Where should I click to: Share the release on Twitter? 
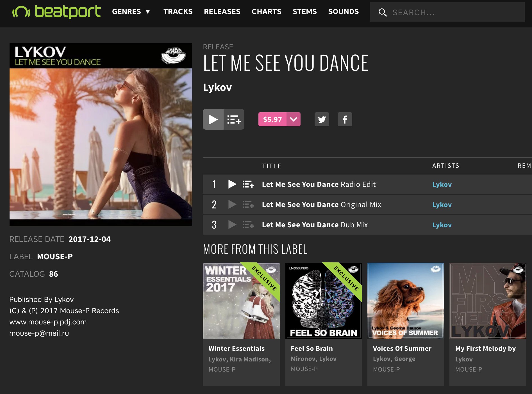322,119
